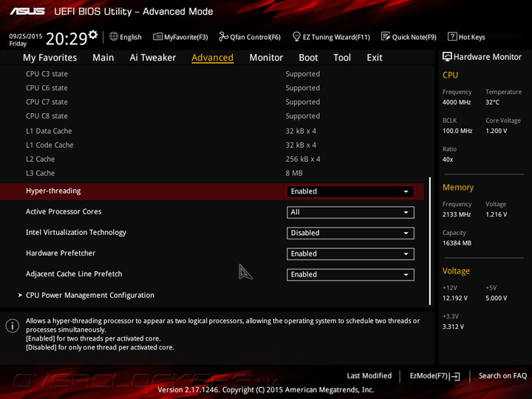Click the L1 Data Cache row

coord(171,131)
